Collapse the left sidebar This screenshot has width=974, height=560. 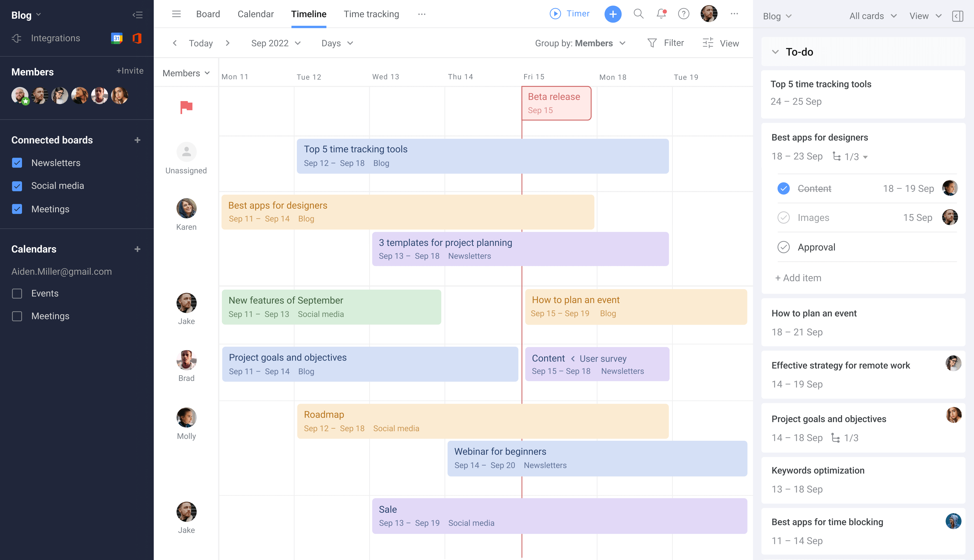[137, 15]
